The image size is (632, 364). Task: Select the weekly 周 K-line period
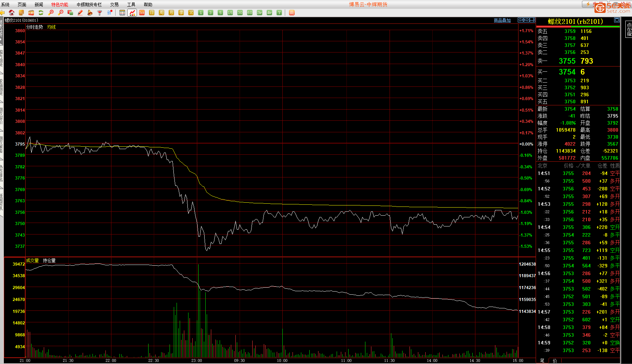pos(162,13)
